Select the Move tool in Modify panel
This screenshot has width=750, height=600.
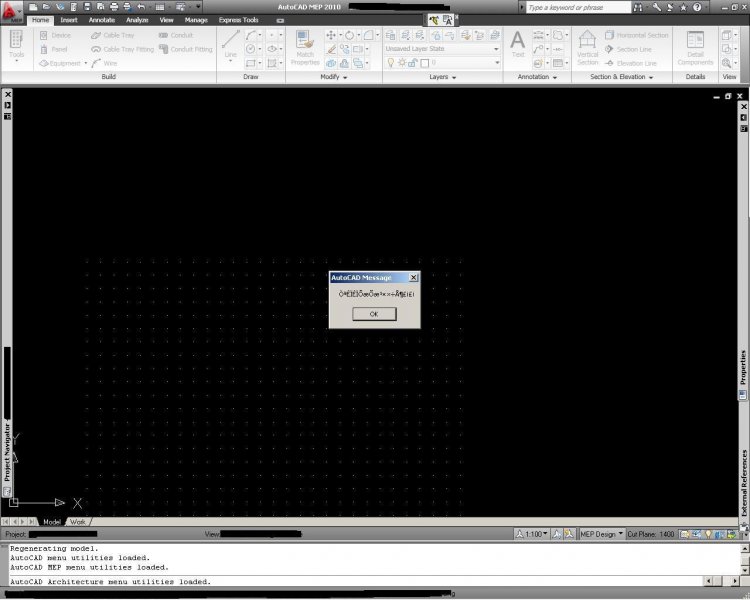pos(331,35)
